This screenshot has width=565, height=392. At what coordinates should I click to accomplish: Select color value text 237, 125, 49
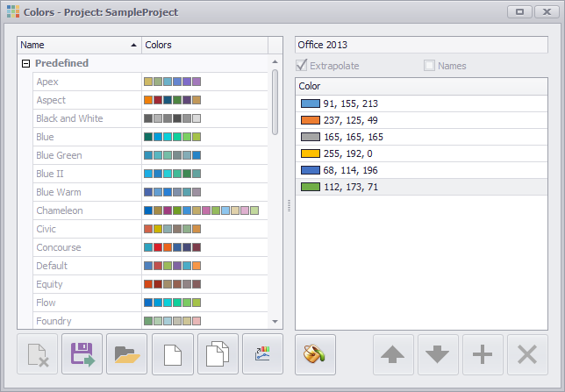click(x=351, y=120)
